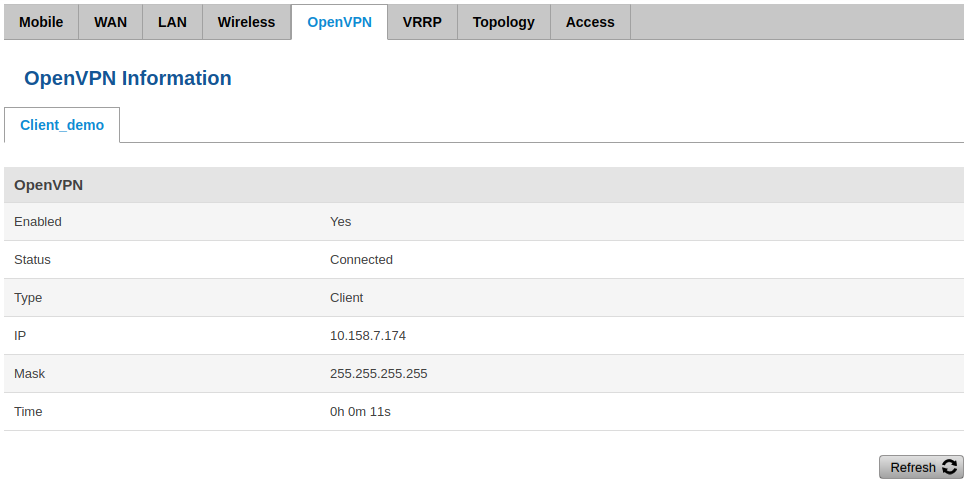The width and height of the screenshot is (968, 491).
Task: Switch to the WAN tab
Action: click(x=110, y=22)
